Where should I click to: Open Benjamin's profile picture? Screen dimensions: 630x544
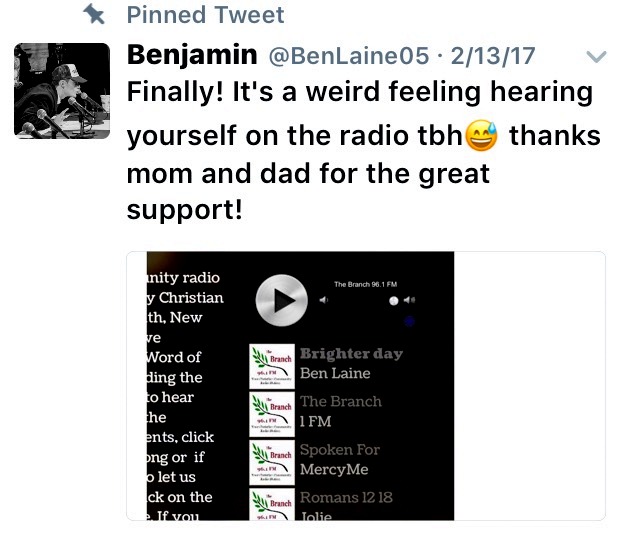pos(62,91)
